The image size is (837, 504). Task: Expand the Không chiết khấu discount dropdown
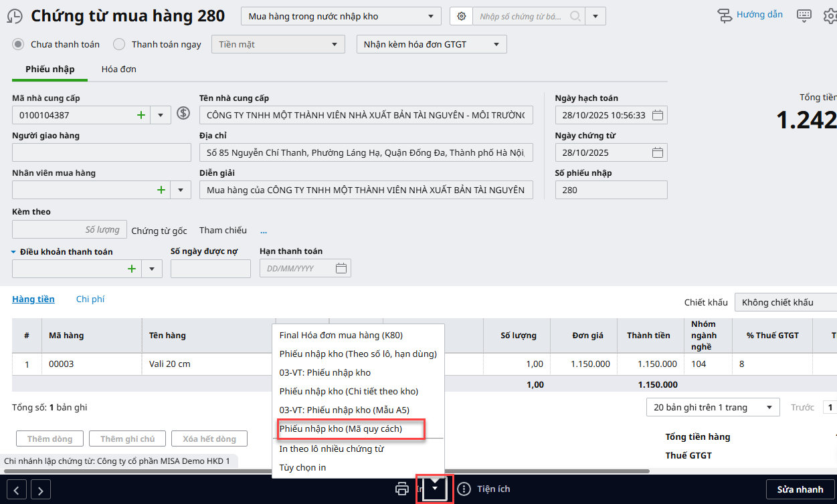tap(785, 302)
